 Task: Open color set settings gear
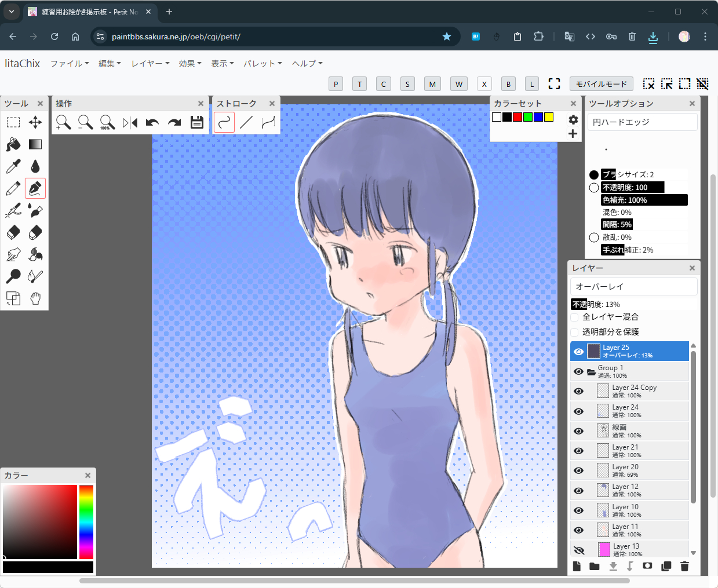click(573, 119)
